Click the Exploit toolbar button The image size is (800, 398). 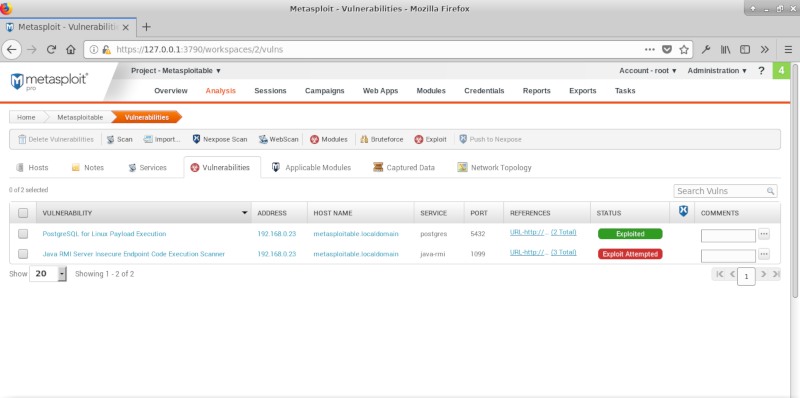click(430, 139)
